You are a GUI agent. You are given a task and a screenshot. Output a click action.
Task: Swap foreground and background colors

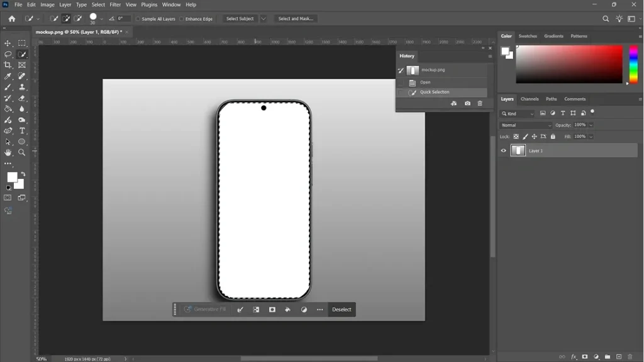pos(23,174)
